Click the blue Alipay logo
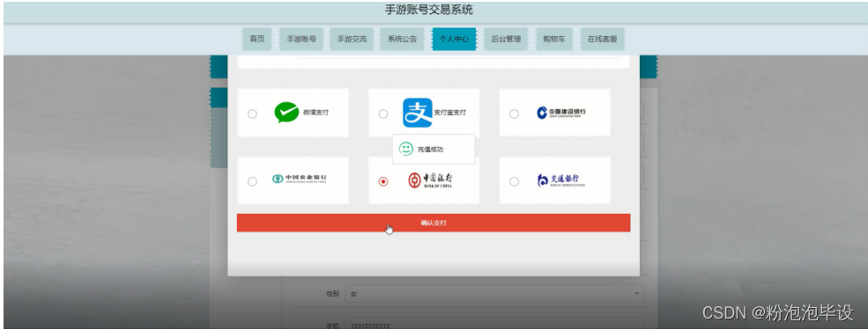 pyautogui.click(x=418, y=113)
